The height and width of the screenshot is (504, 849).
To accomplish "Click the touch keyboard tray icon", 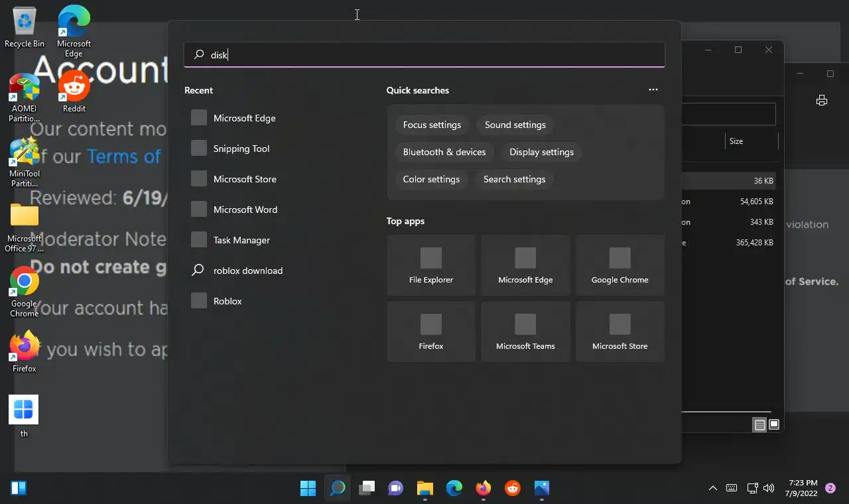I will (x=732, y=489).
